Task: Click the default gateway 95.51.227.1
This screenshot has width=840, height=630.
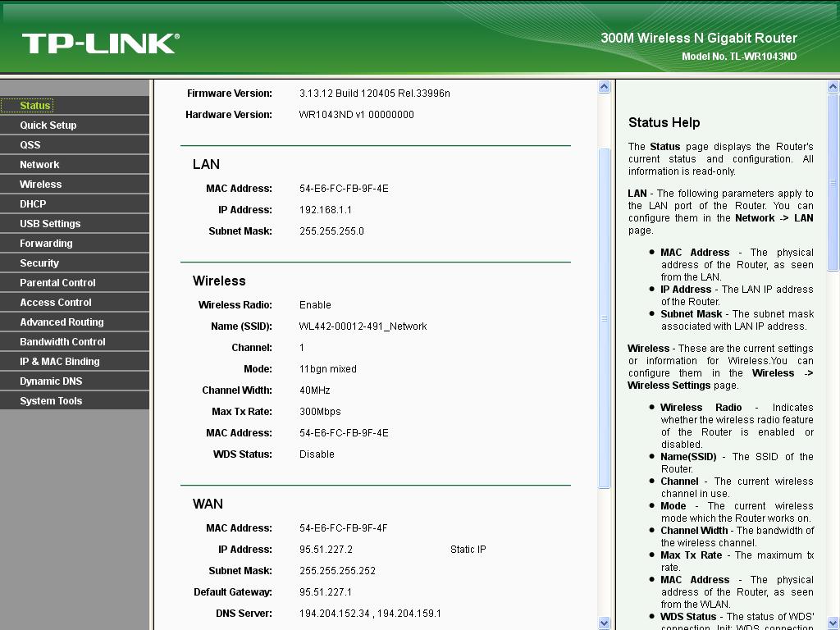Action: [326, 592]
